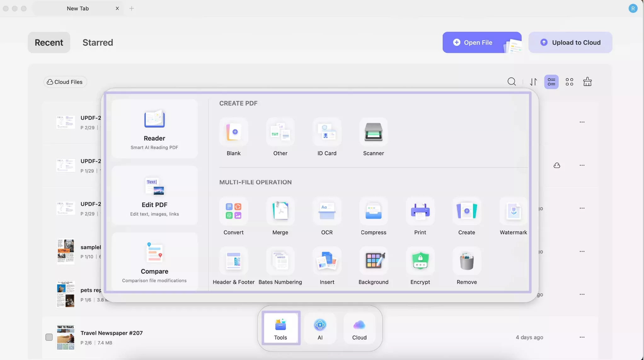This screenshot has width=644, height=360.
Task: Switch to grid view layout
Action: pyautogui.click(x=569, y=82)
